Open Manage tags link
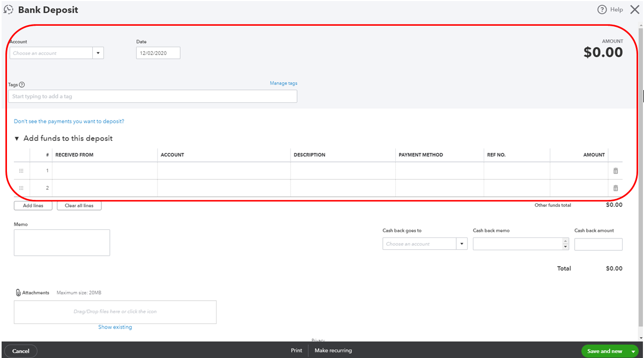Image resolution: width=644 pixels, height=358 pixels. [283, 84]
